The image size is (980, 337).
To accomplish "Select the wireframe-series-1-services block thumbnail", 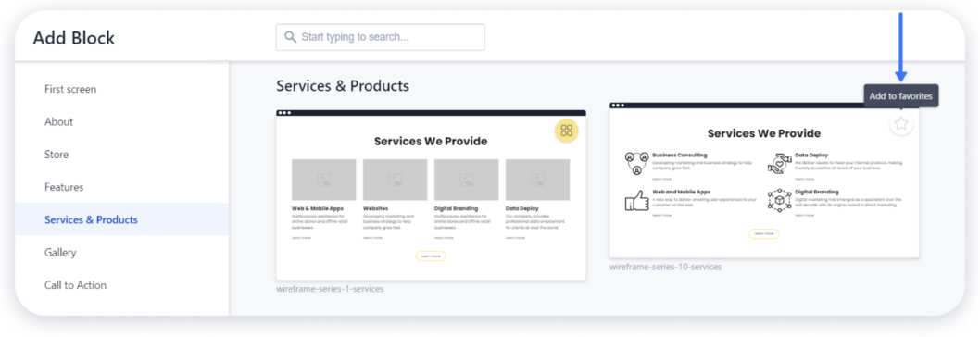I will click(431, 195).
